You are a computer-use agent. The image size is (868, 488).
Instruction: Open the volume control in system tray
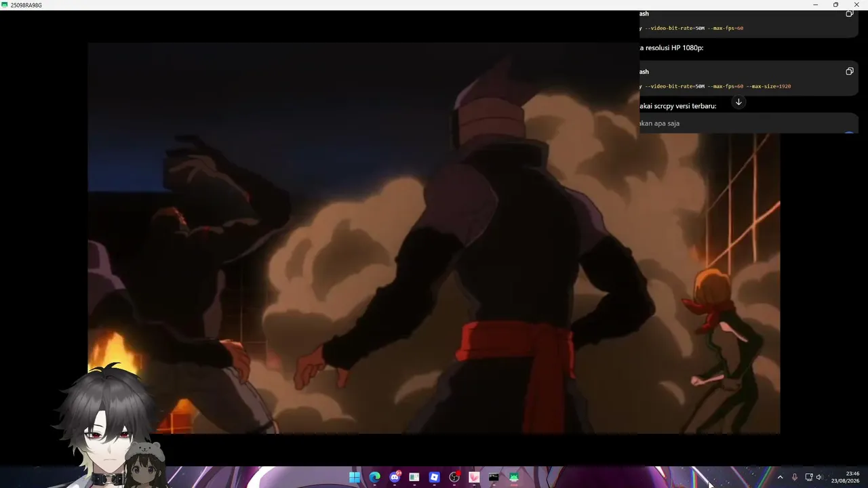[x=819, y=477]
